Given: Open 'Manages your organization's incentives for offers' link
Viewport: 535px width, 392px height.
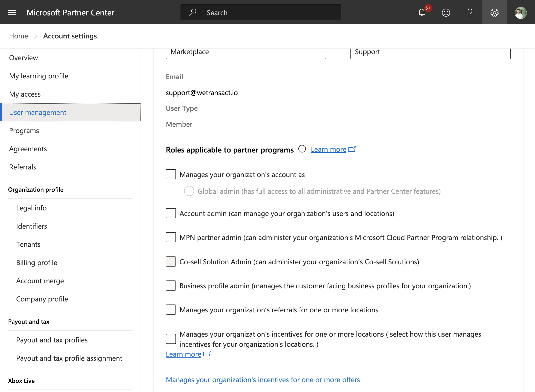Looking at the screenshot, I should click(263, 380).
